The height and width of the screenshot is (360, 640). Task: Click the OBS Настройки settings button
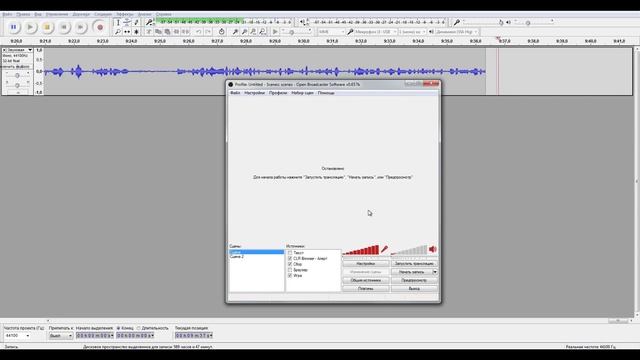coord(366,264)
